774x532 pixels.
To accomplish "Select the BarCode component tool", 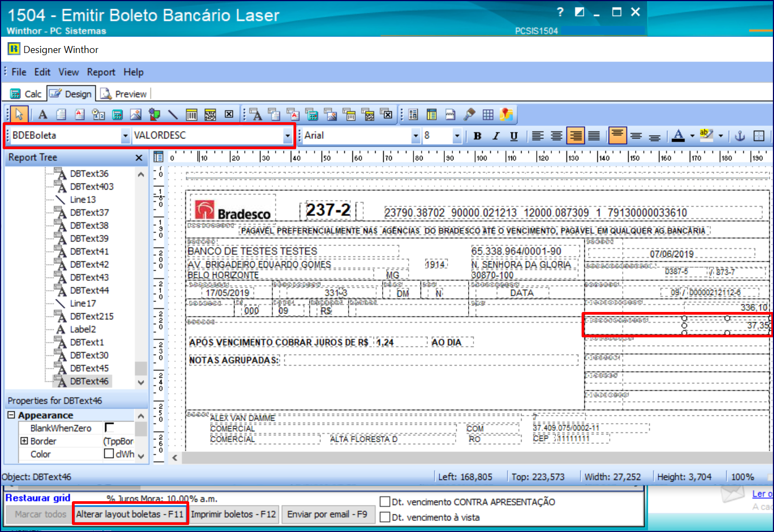I will click(x=191, y=114).
